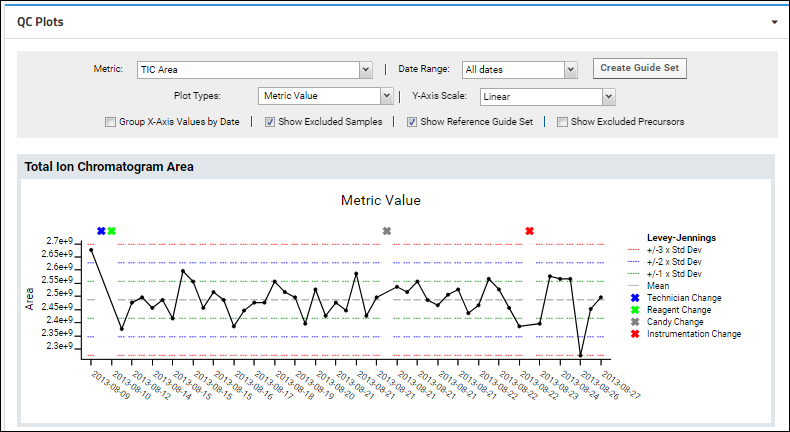Open the Plot Types dropdown arrow
790x432 pixels.
(386, 96)
